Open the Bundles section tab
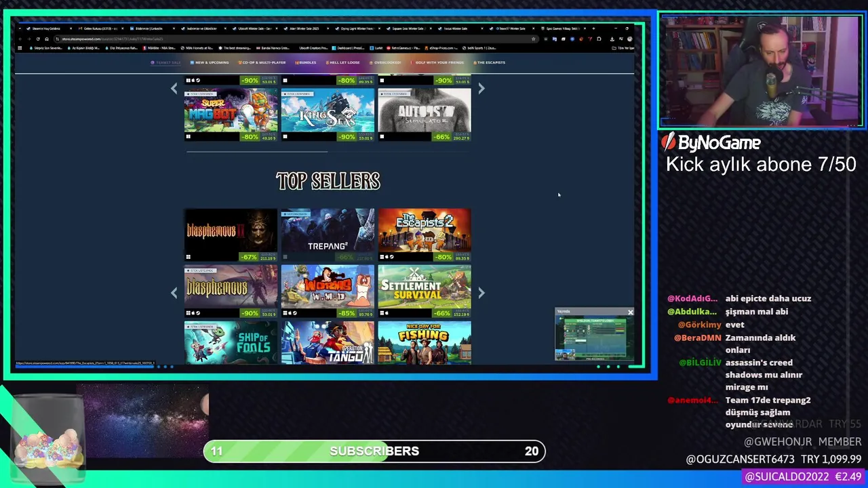This screenshot has height=488, width=868. click(x=305, y=62)
